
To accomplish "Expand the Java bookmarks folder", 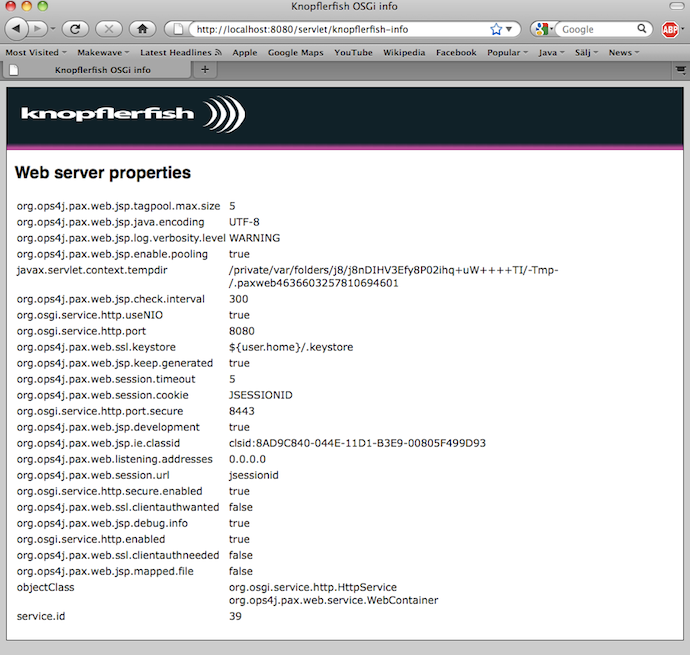I will (551, 52).
